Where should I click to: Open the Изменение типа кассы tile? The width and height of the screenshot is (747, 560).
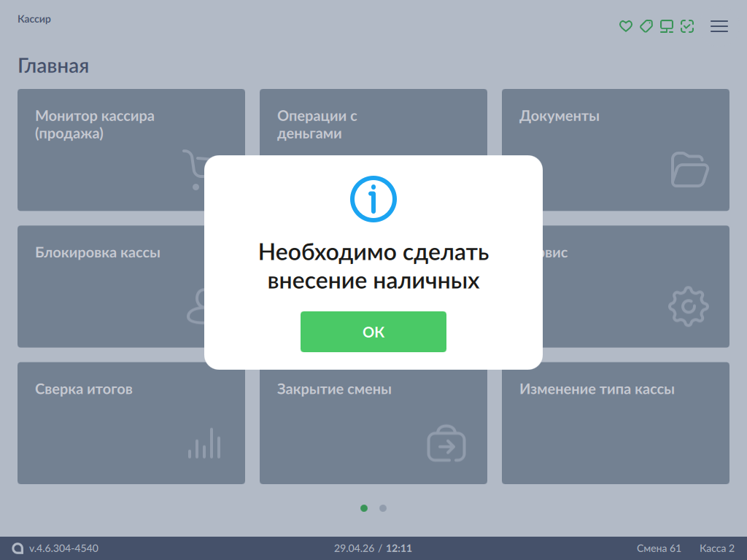[x=615, y=423]
